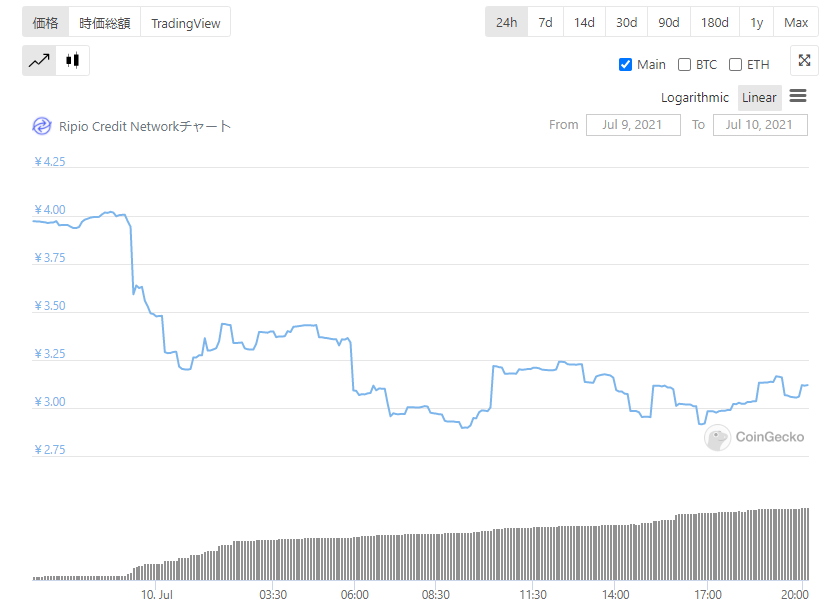Click the 14:00 time label
The width and height of the screenshot is (837, 613).
(x=615, y=595)
